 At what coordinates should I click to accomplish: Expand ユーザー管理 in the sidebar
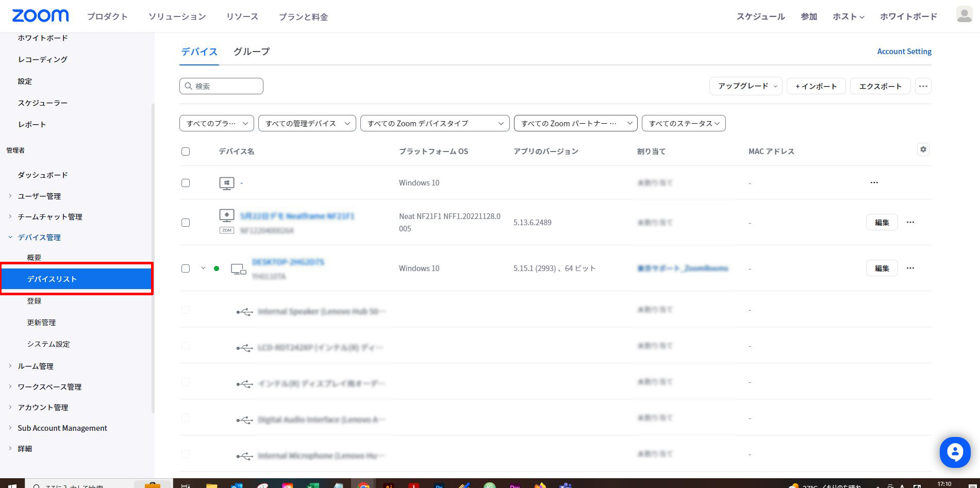(x=39, y=196)
